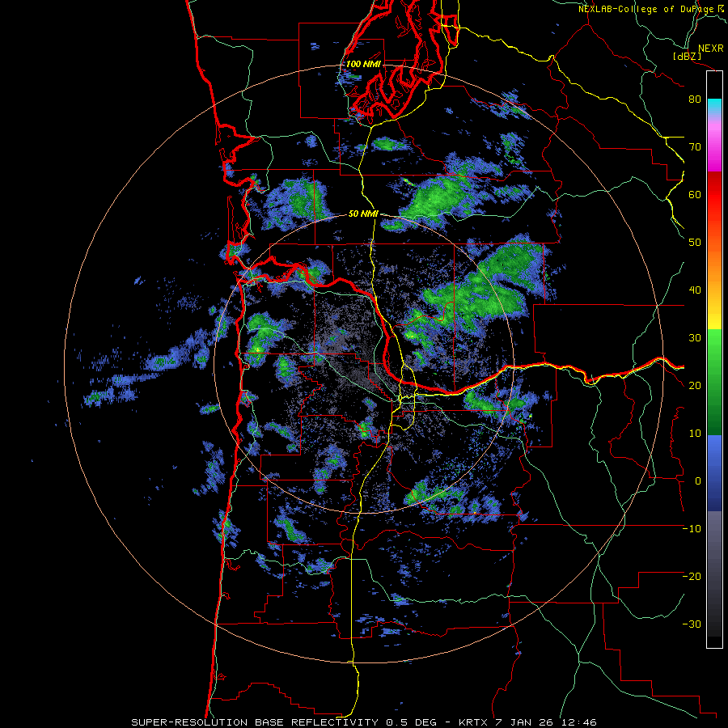Click the 80 value on the dBZ scale
728x728 pixels.
(x=695, y=99)
